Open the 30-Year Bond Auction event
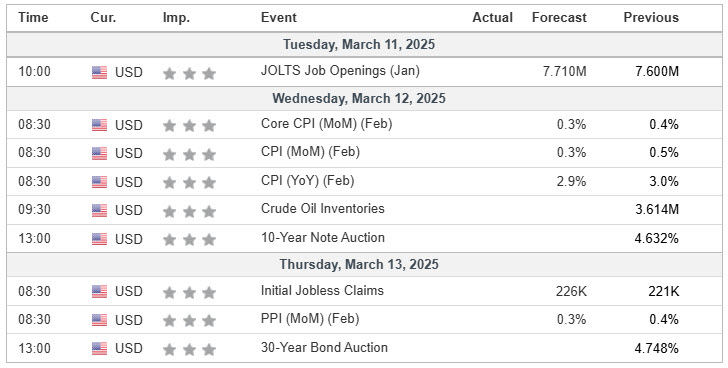Image resolution: width=728 pixels, height=368 pixels. 324,348
